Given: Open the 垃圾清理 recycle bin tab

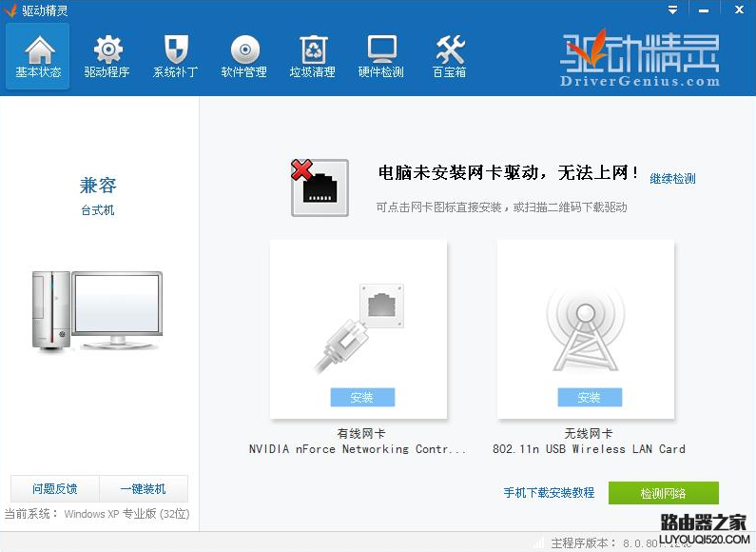Looking at the screenshot, I should 313,56.
